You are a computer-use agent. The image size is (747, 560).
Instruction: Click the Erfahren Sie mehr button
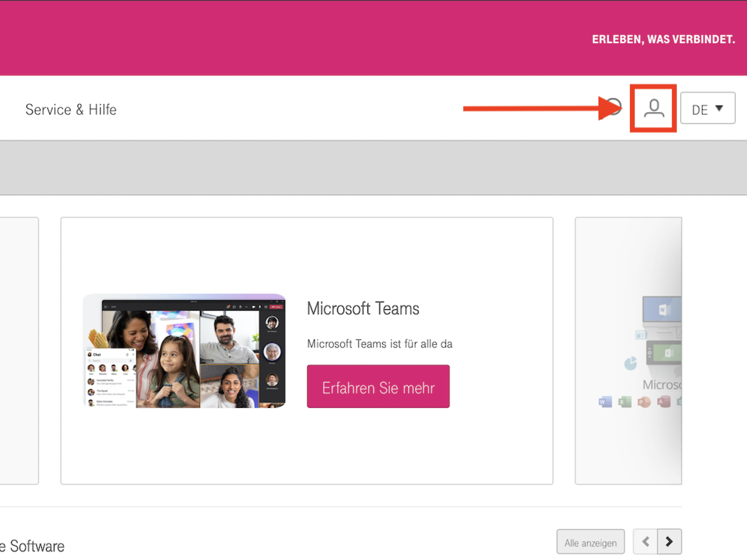[x=378, y=387]
